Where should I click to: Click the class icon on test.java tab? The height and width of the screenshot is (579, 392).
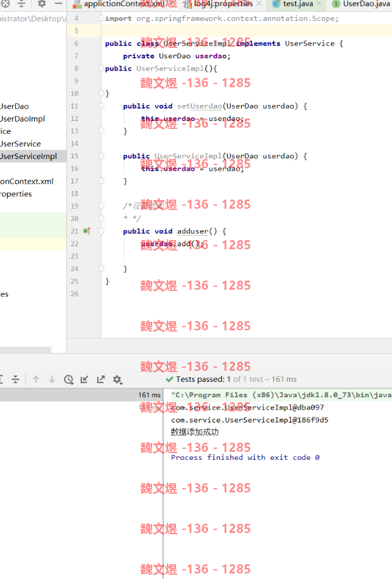click(x=276, y=4)
